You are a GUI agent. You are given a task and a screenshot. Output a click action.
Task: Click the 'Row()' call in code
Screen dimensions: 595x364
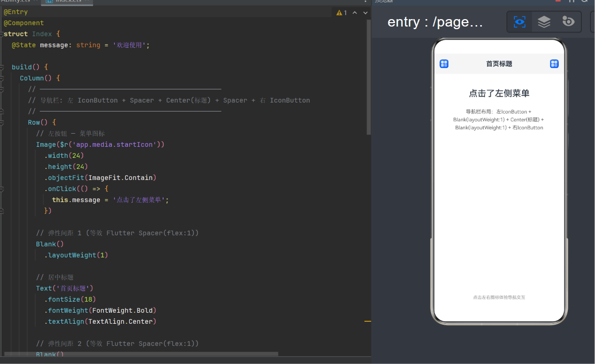point(38,123)
